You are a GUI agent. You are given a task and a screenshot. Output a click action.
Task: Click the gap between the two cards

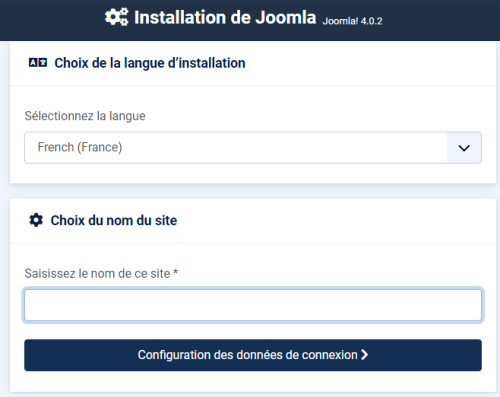point(253,191)
